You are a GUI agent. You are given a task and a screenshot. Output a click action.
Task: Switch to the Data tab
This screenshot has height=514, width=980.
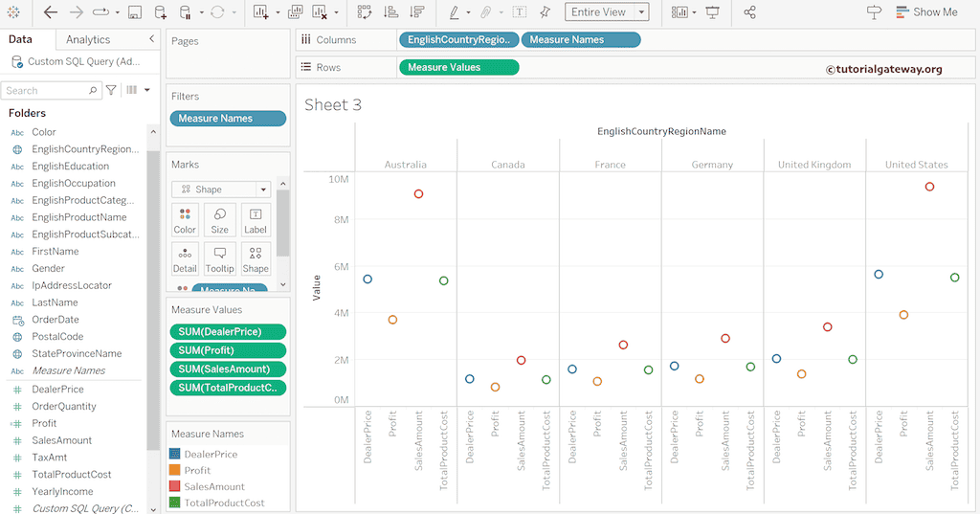pos(20,39)
